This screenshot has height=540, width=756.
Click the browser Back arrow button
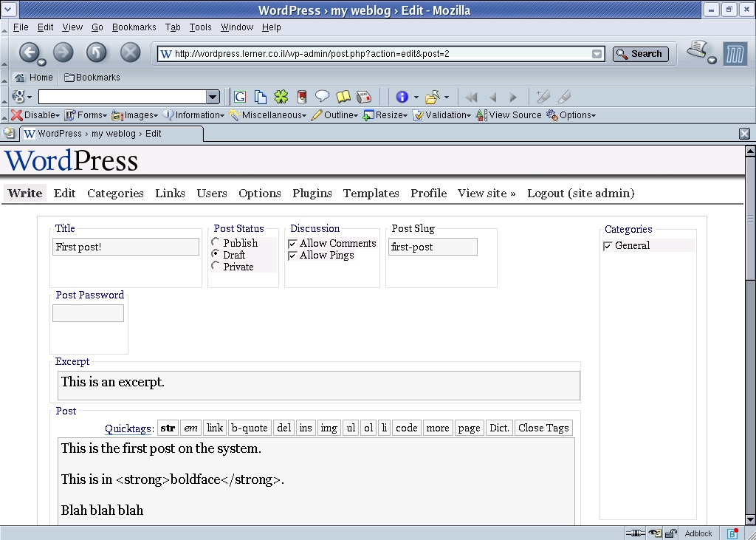coord(29,52)
